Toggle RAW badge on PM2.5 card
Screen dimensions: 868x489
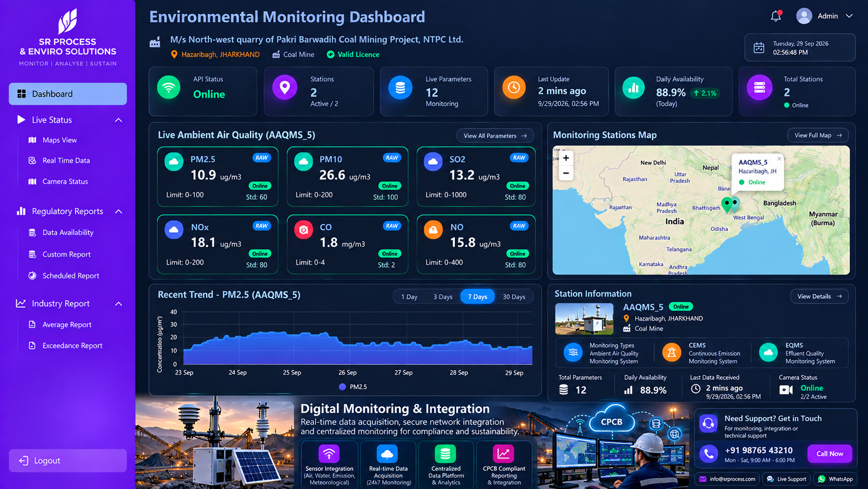[x=262, y=157]
